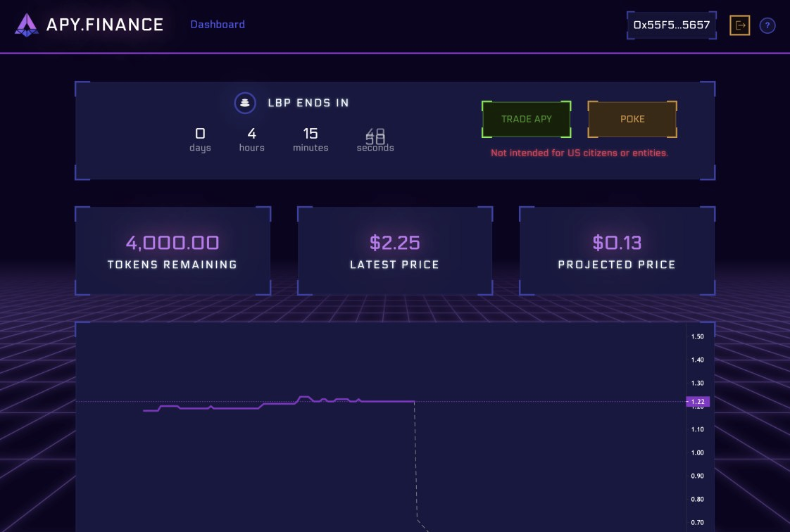790x532 pixels.
Task: Click the 15 minutes countdown value
Action: click(x=311, y=133)
